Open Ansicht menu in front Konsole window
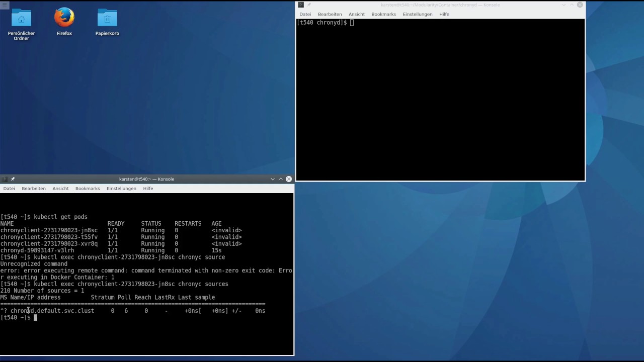Screen dimensions: 644x362 click(x=60, y=189)
